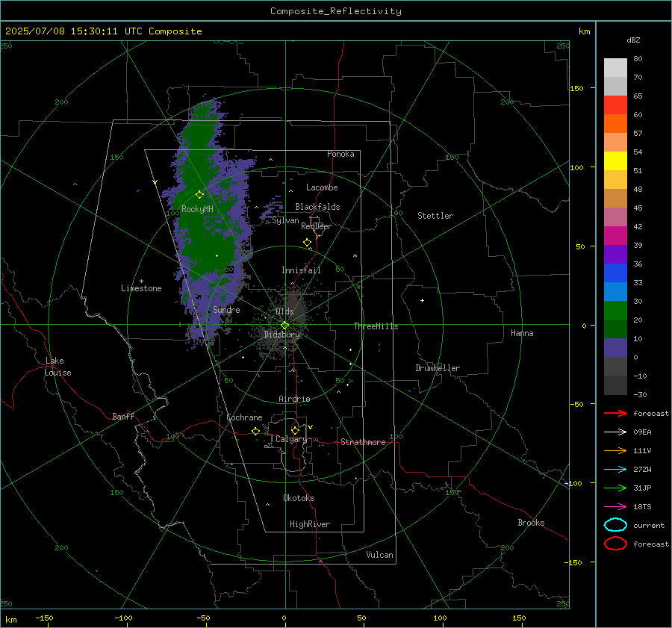This screenshot has height=628, width=672.
Task: Click the RedDeer city label
Action: pyautogui.click(x=317, y=226)
